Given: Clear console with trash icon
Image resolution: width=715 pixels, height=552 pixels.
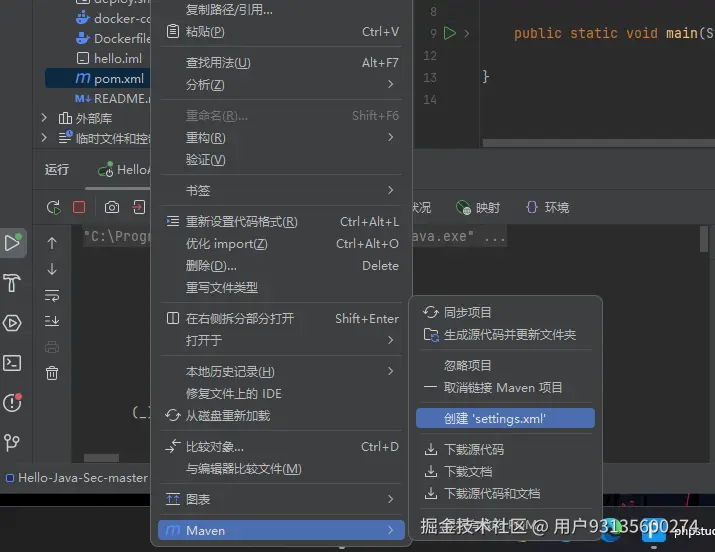Looking at the screenshot, I should (x=52, y=373).
